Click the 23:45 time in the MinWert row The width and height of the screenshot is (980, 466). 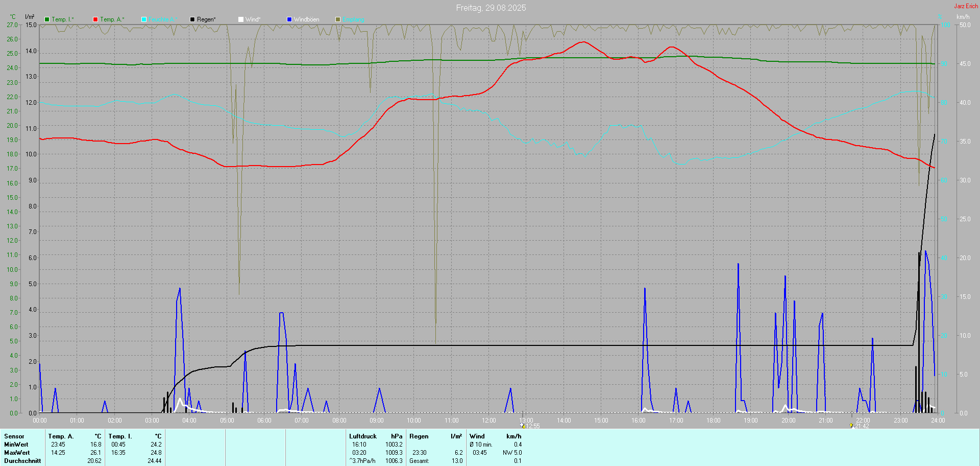coord(58,445)
